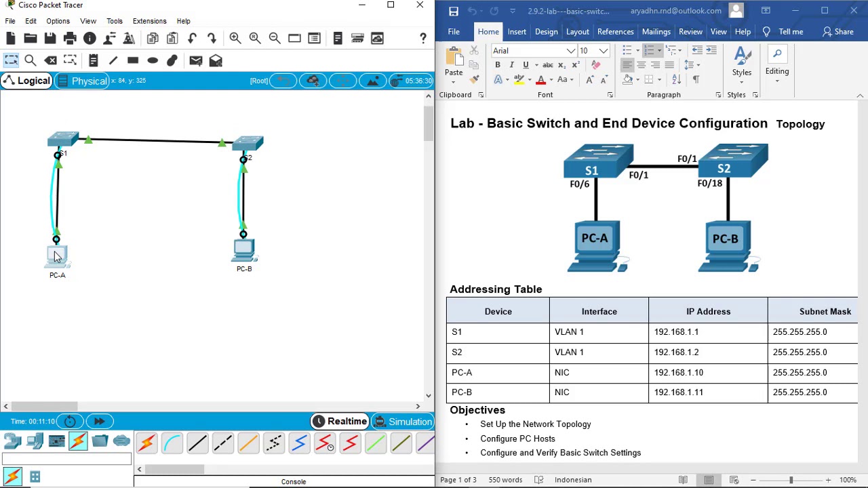
Task: Pick the Copper Cross-Over dashed cable
Action: 223,444
